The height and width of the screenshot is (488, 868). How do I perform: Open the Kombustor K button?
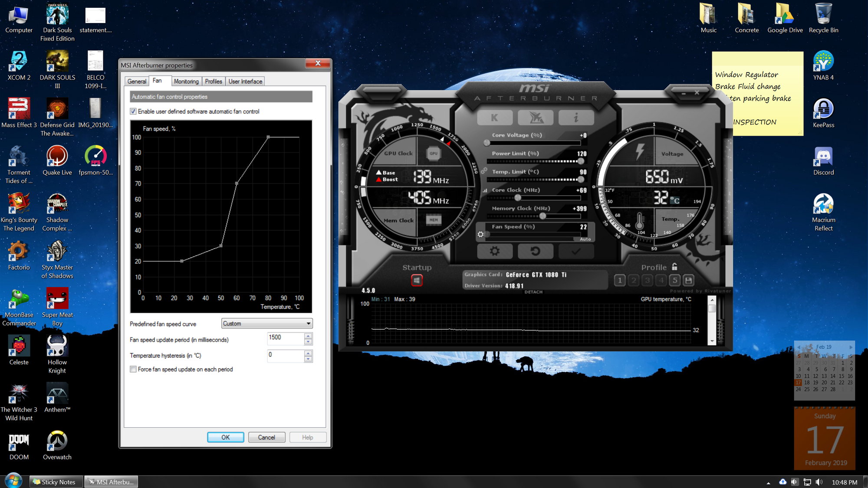[494, 118]
